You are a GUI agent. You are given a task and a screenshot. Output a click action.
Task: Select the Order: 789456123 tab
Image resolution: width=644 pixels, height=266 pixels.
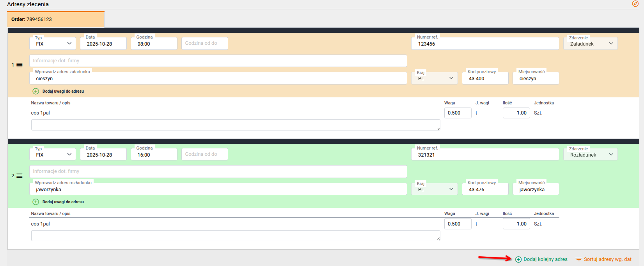tap(56, 19)
